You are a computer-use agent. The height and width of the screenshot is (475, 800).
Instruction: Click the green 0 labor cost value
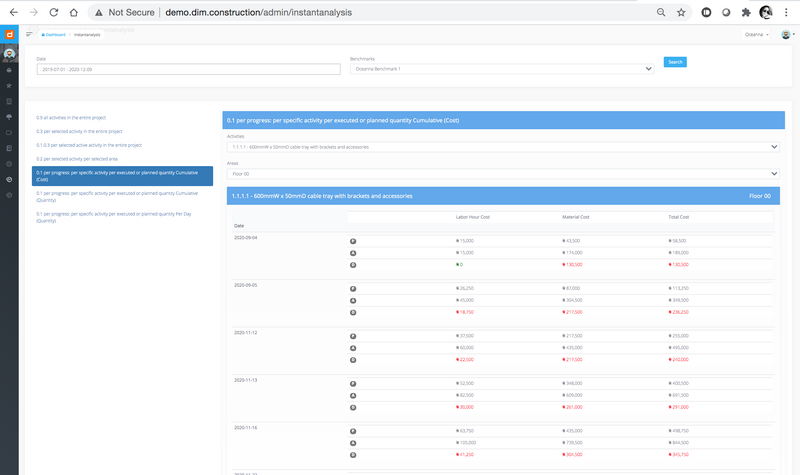pos(459,265)
